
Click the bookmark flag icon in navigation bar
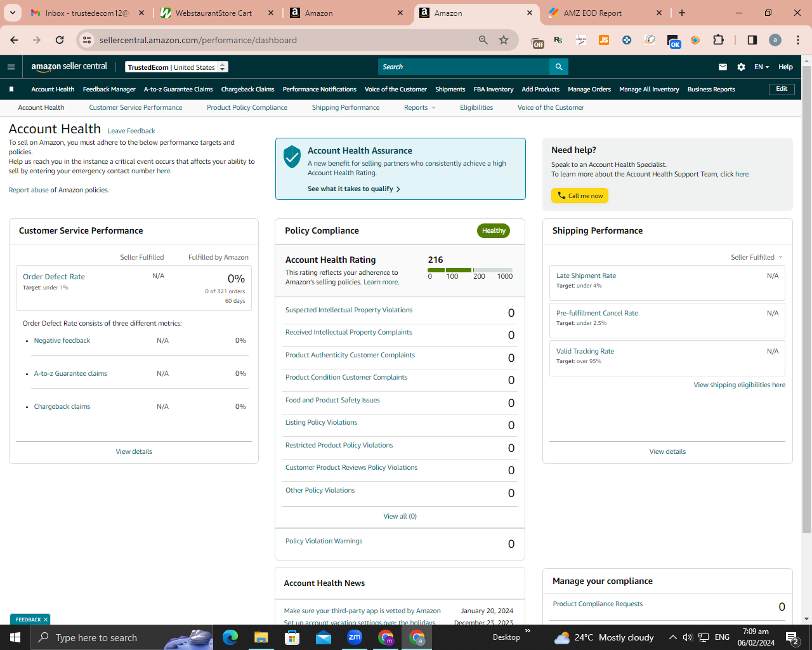tap(11, 90)
